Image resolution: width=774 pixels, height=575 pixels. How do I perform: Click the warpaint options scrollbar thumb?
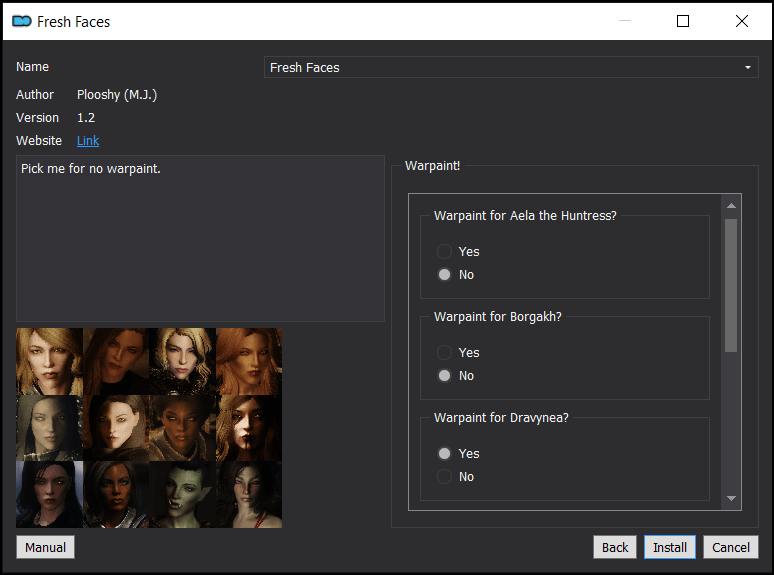731,285
